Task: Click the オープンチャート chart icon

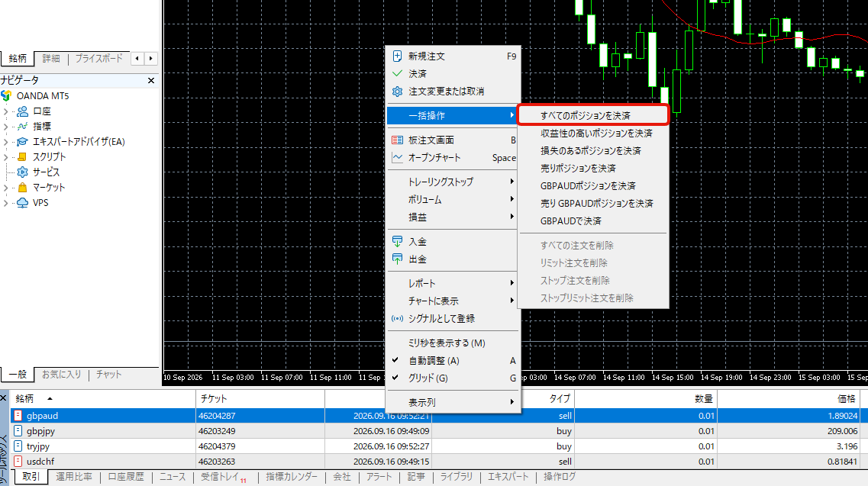Action: point(397,158)
